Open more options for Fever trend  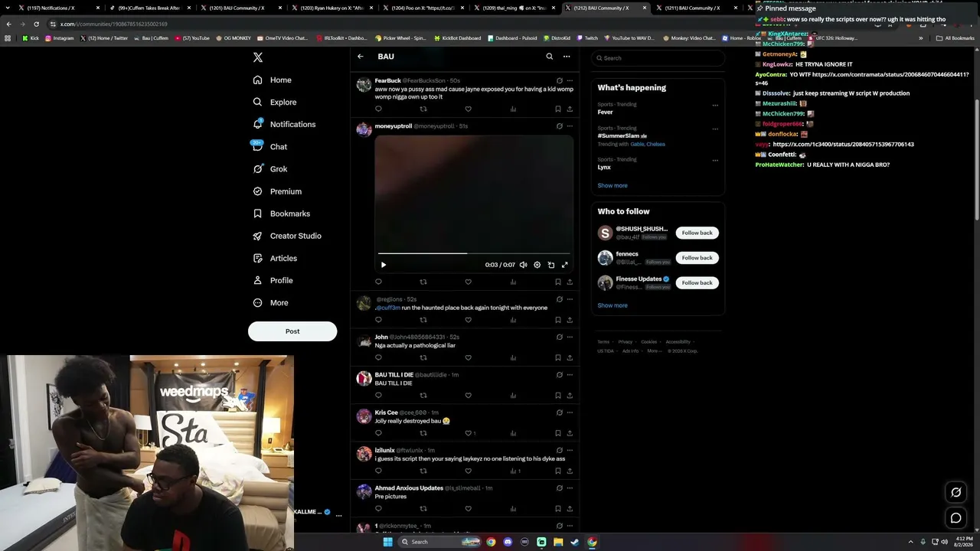tap(715, 106)
